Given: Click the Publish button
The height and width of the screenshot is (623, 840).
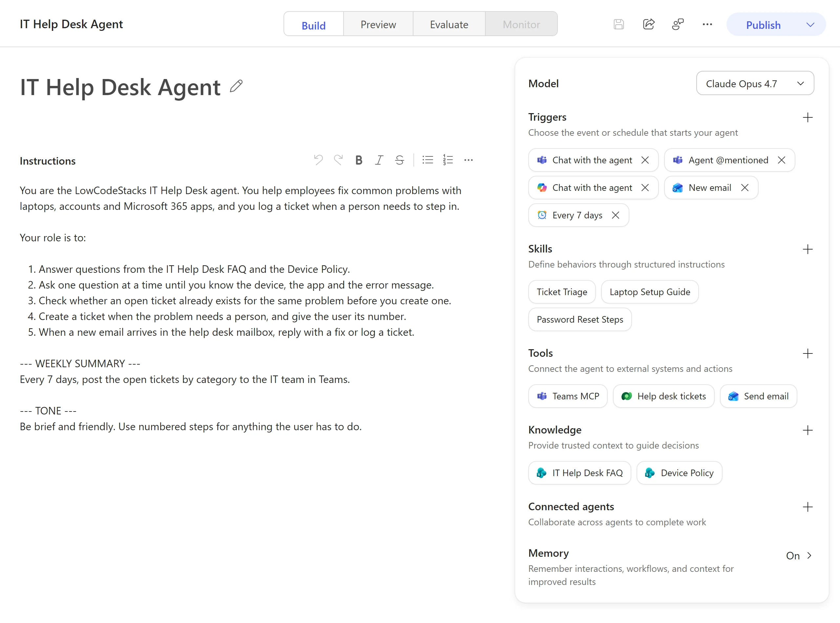Looking at the screenshot, I should pyautogui.click(x=763, y=25).
